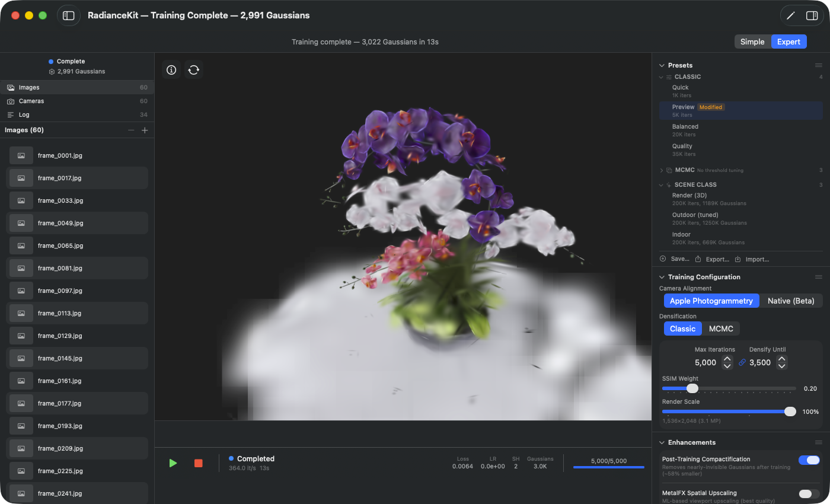Switch to Simple mode

(752, 42)
